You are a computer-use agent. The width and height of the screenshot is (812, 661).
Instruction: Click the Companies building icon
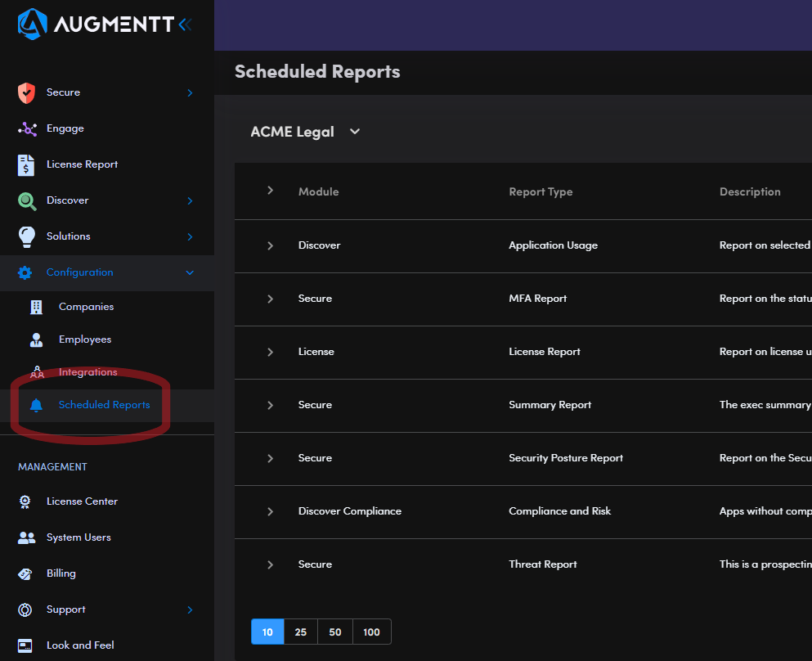click(36, 307)
